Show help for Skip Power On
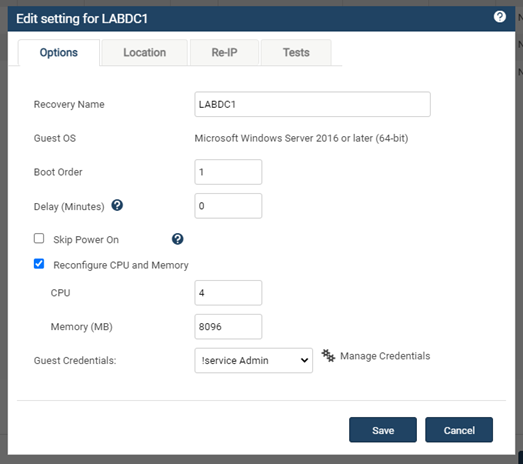This screenshot has height=464, width=523. (177, 239)
